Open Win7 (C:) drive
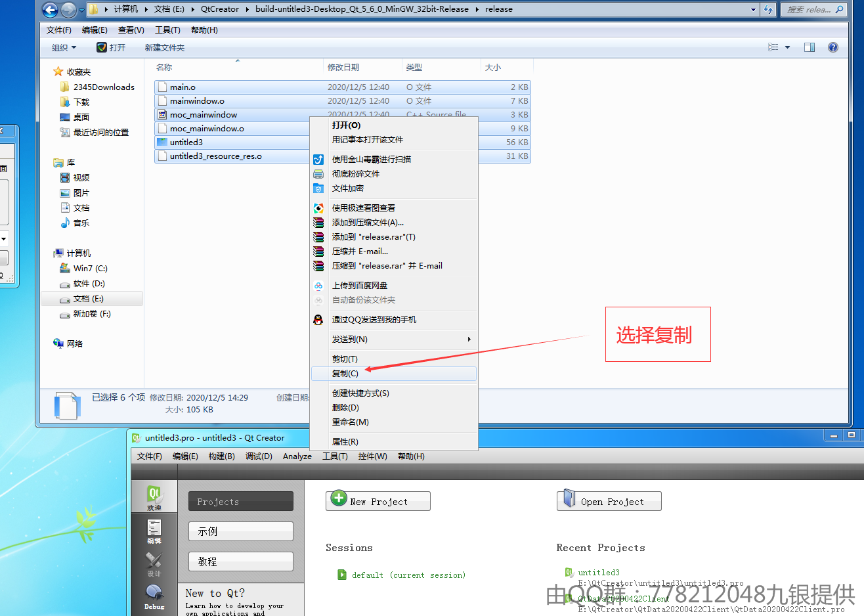864x616 pixels. tap(83, 269)
